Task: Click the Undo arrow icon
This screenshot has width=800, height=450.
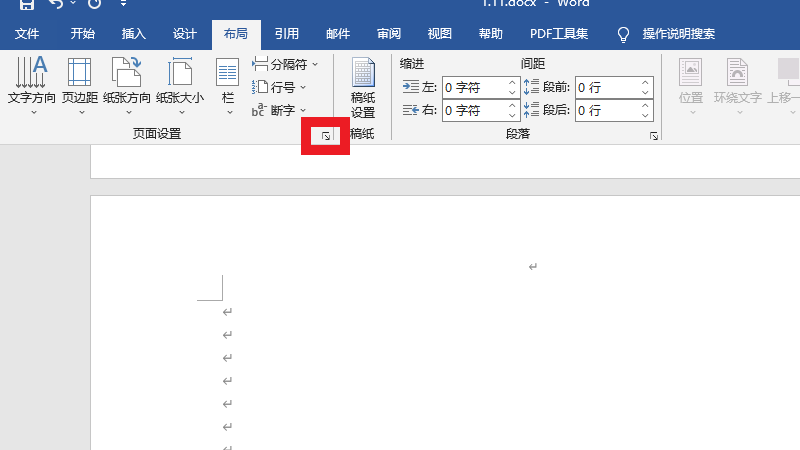Action: point(57,5)
